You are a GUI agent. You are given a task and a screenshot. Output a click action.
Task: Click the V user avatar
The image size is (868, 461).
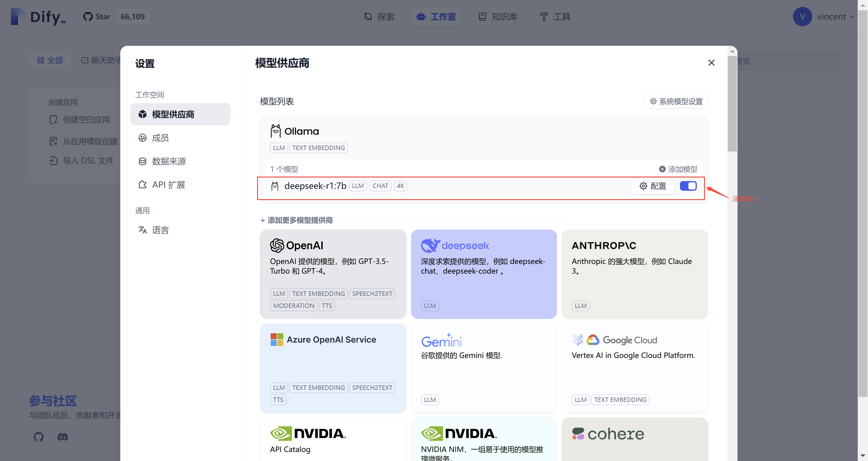click(802, 16)
